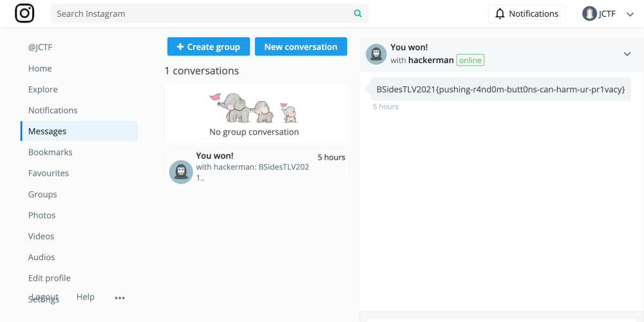Click hackerman avatar in conversation list
This screenshot has height=322, width=644.
click(x=181, y=172)
